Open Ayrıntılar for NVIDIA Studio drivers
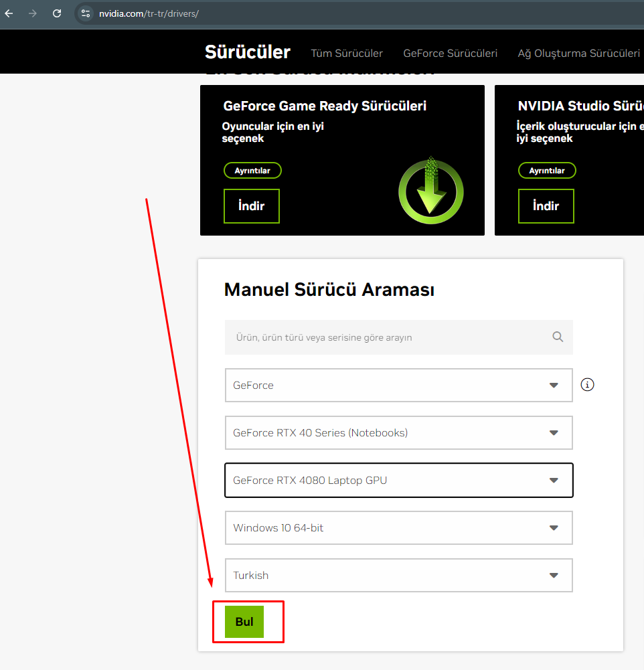Screen dimensions: 644x670 click(547, 171)
